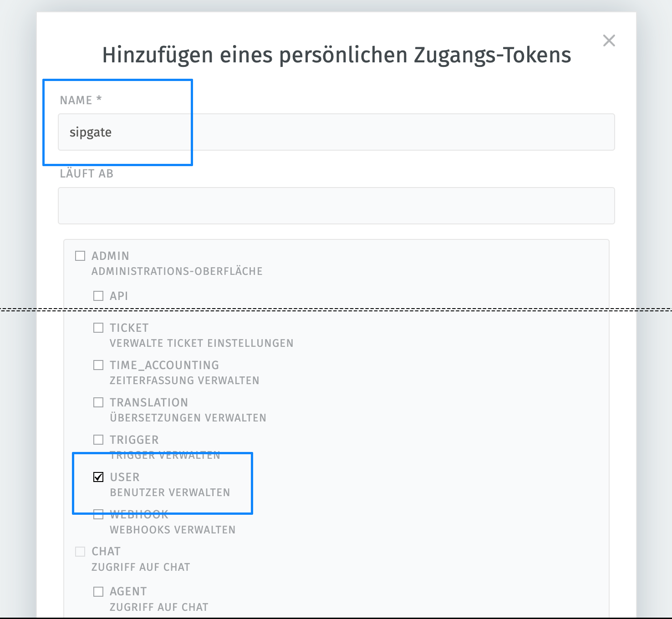The image size is (672, 619).
Task: Check the API permission
Action: coord(98,295)
